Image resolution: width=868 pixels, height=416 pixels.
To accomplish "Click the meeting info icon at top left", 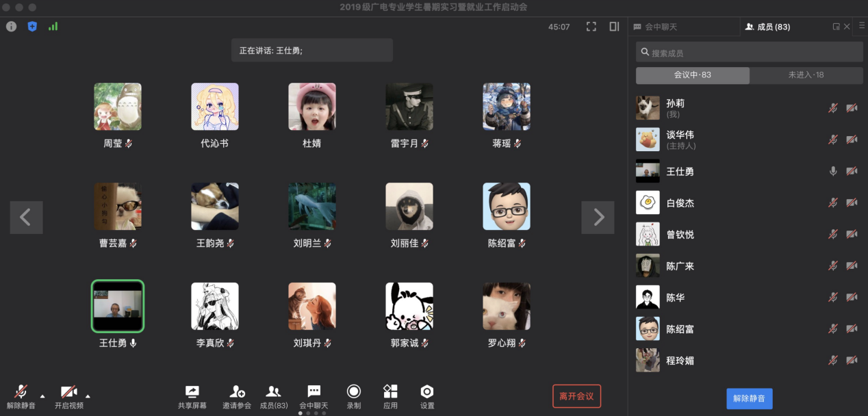I will [11, 27].
